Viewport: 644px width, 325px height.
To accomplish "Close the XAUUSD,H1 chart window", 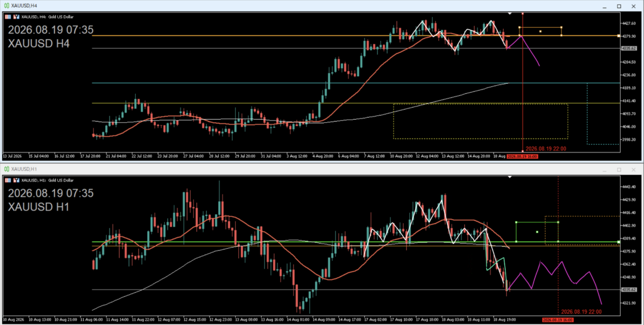I will 633,169.
